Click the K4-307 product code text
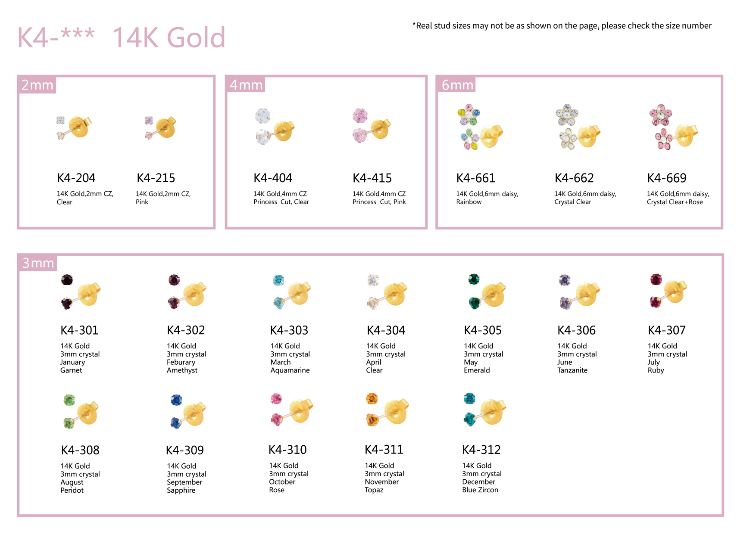Image resolution: width=756 pixels, height=534 pixels. point(666,330)
